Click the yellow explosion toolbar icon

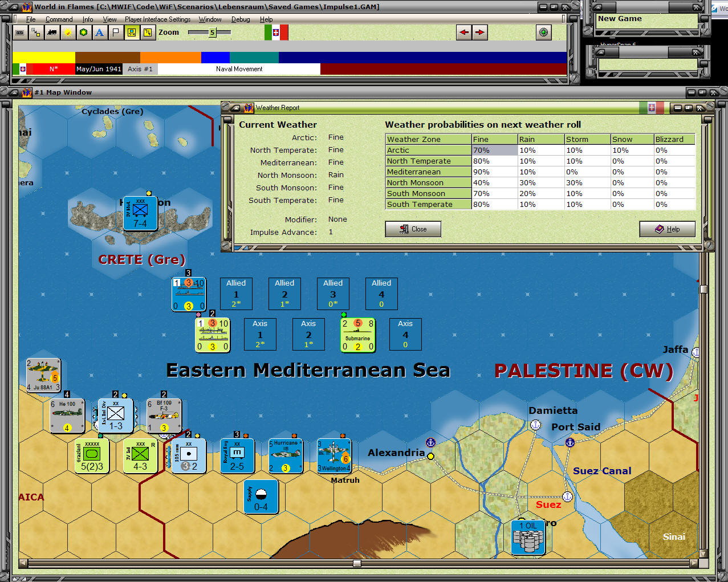tap(67, 32)
